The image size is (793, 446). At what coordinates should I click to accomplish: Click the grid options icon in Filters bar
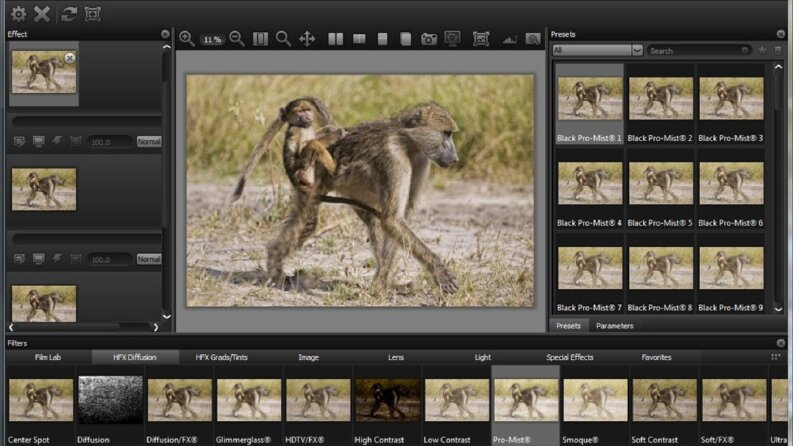(775, 357)
